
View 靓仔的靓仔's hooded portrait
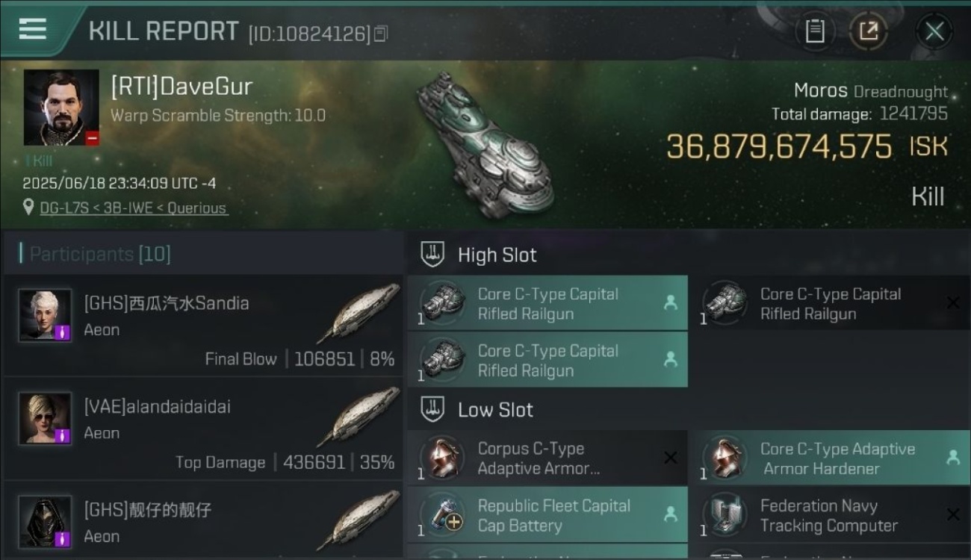(46, 521)
